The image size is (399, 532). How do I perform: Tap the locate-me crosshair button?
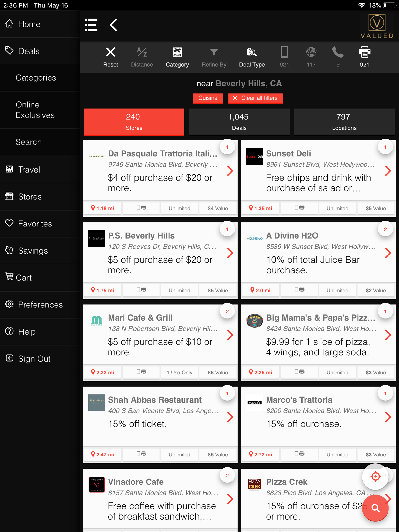point(375,476)
